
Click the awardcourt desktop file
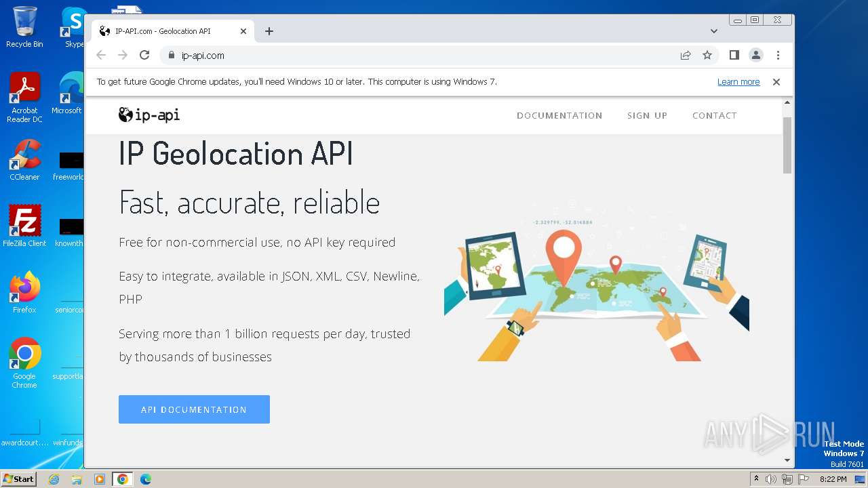24,432
